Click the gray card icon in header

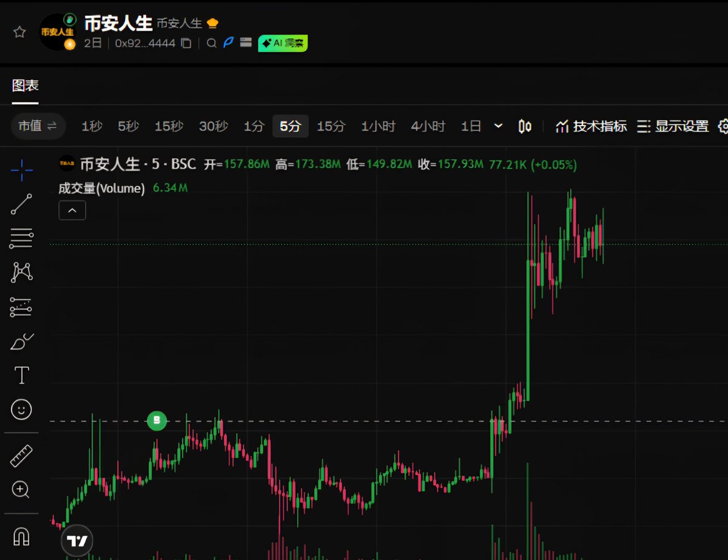(x=246, y=42)
